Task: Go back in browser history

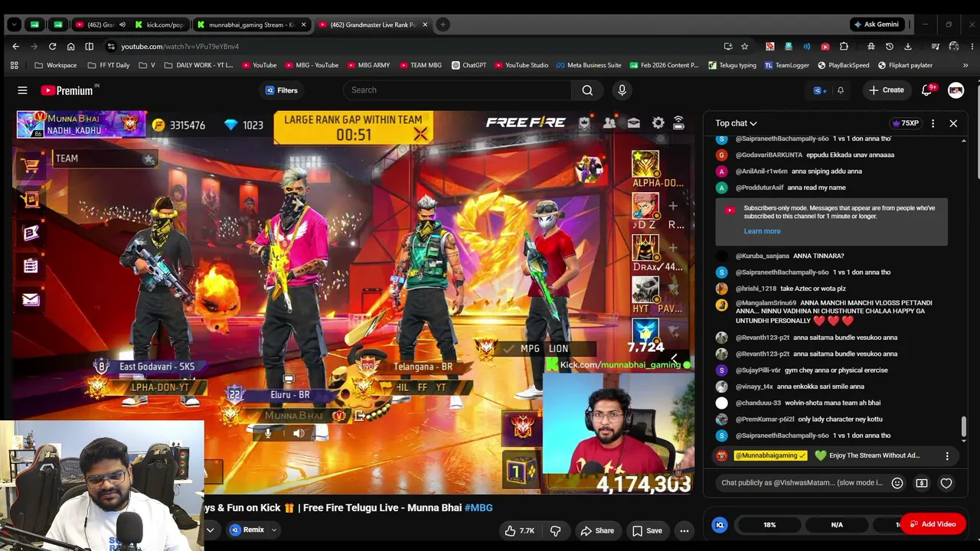Action: (x=15, y=47)
